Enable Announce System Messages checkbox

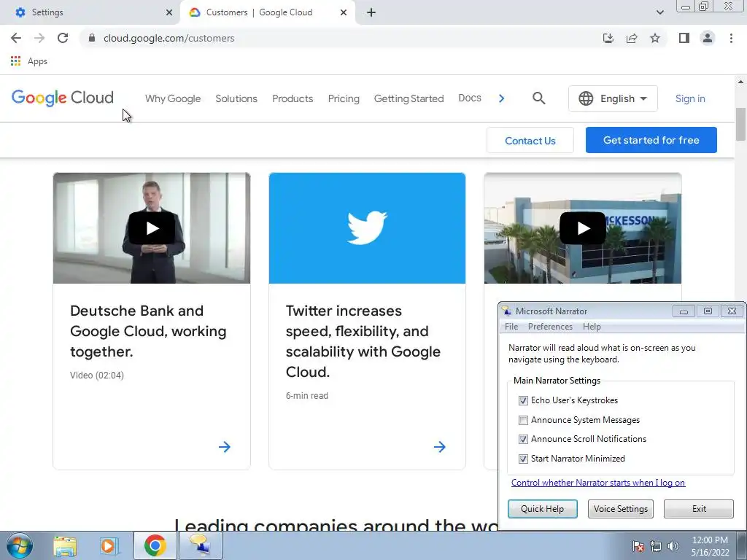pos(523,420)
